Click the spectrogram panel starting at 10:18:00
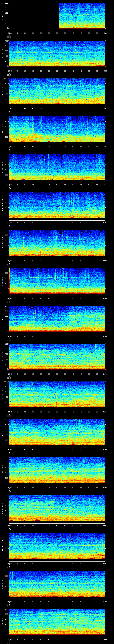The image size is (114, 644). (57, 546)
